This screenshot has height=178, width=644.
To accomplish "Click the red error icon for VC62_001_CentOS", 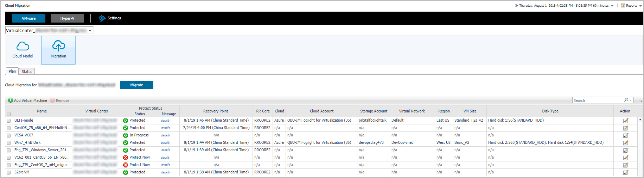I will (126, 158).
